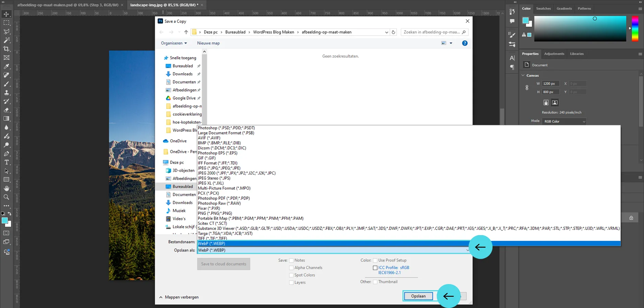This screenshot has width=644, height=308.
Task: Open the Mode RGB Color dropdown
Action: tap(564, 121)
